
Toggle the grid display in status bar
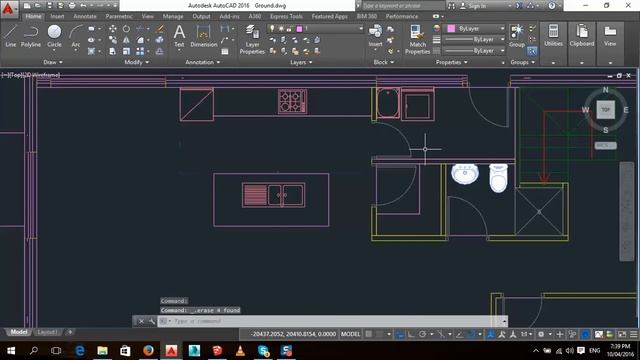coord(369,334)
